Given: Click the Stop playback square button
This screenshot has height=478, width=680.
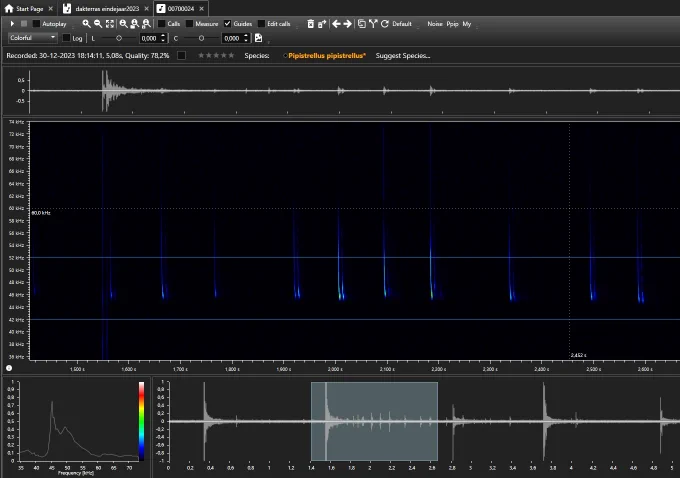Looking at the screenshot, I should tap(24, 23).
